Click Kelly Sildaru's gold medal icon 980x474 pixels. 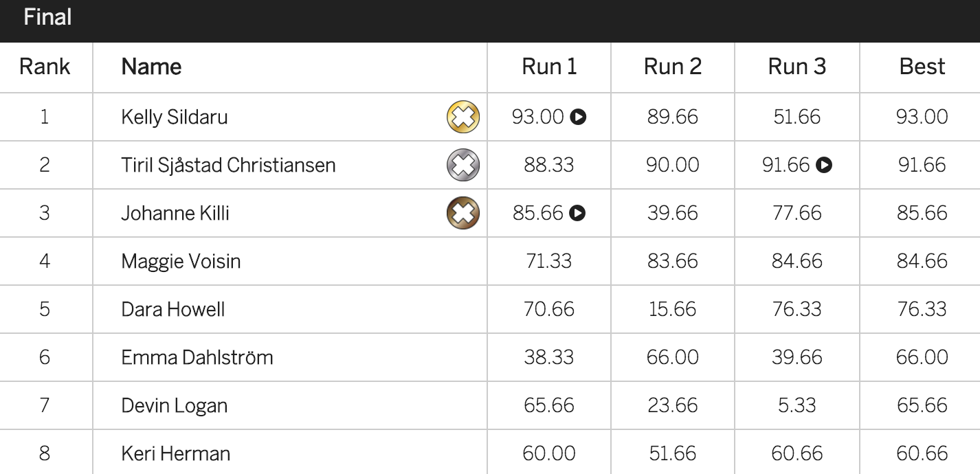463,117
